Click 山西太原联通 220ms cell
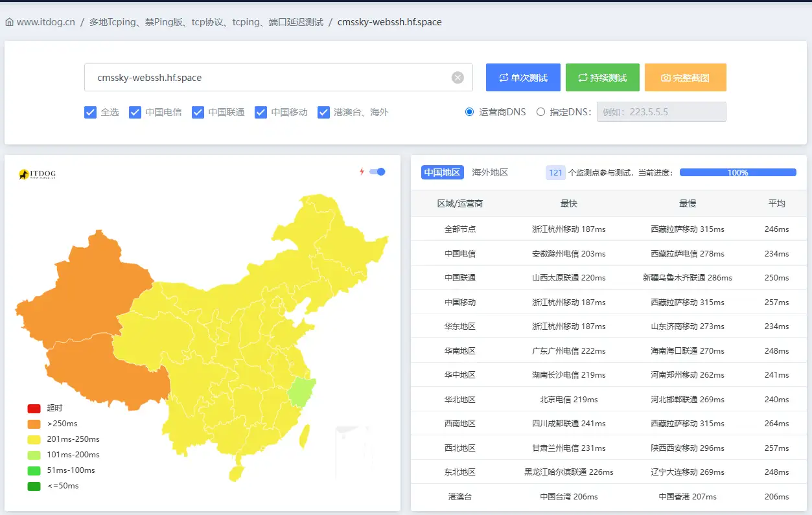This screenshot has height=515, width=812. [569, 278]
